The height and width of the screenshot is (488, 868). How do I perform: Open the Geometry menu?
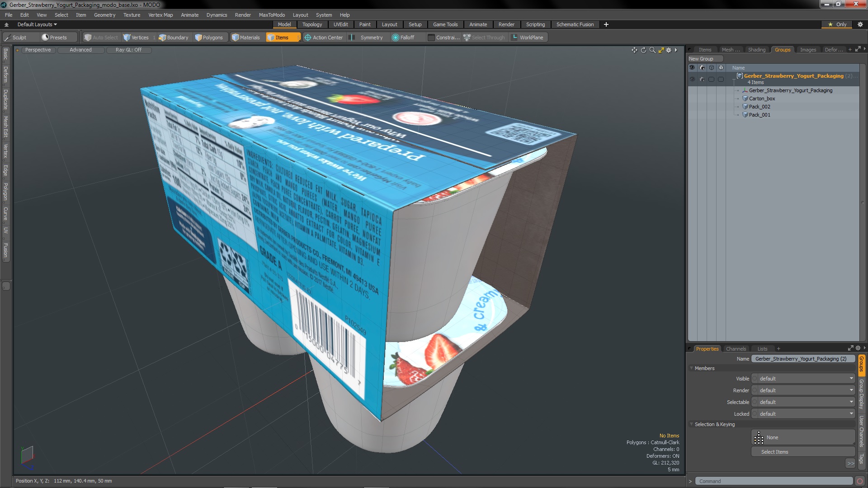click(x=104, y=15)
